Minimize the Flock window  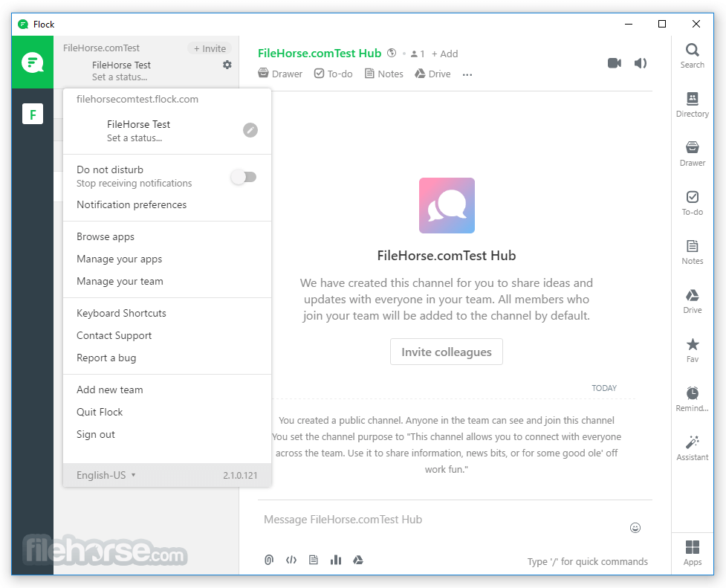[x=629, y=24]
